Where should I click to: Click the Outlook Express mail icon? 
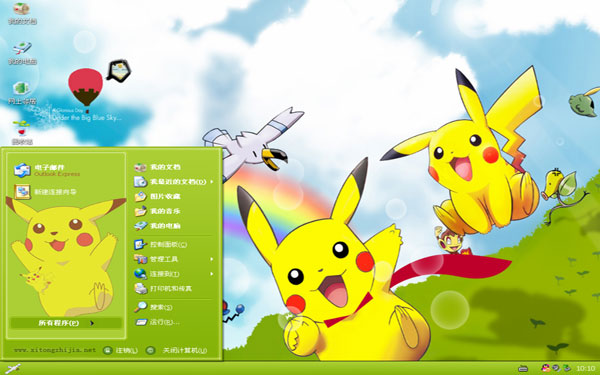(x=22, y=170)
